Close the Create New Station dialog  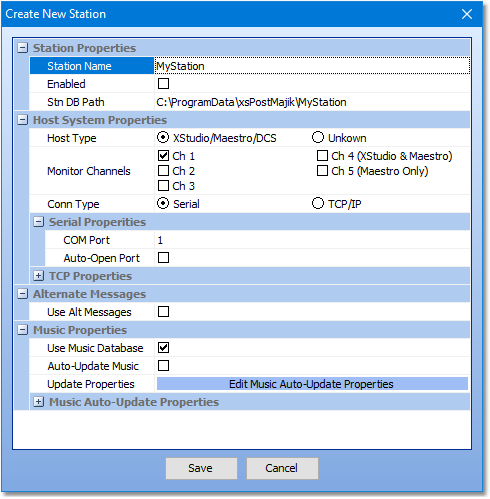coord(466,14)
